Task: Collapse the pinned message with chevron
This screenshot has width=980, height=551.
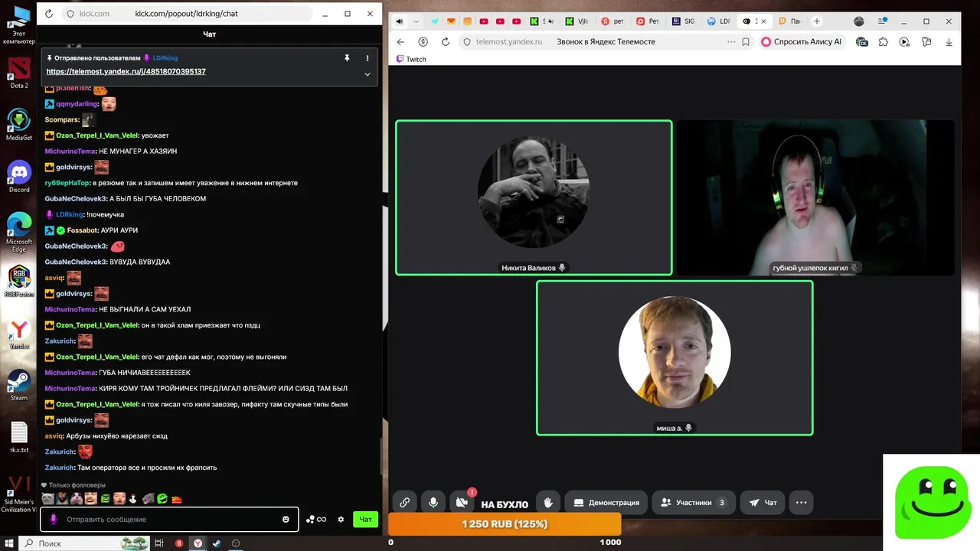Action: coord(367,74)
